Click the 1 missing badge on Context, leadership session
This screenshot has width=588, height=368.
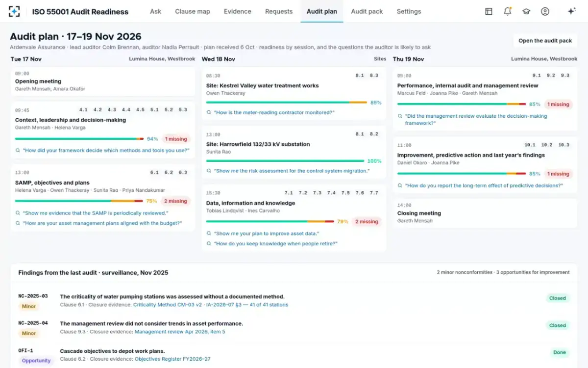tap(176, 139)
